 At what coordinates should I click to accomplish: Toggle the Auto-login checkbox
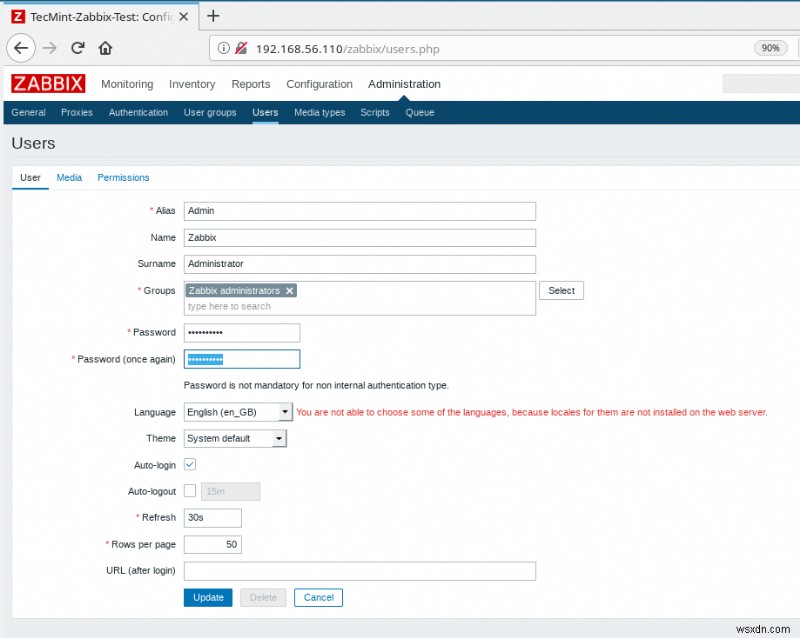coord(190,464)
